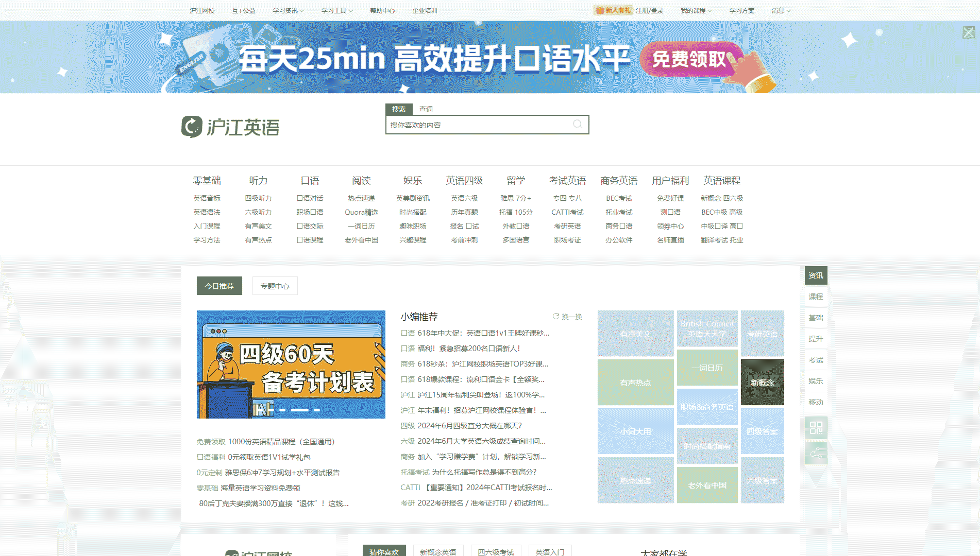Open the 口语 category heading

(x=310, y=180)
